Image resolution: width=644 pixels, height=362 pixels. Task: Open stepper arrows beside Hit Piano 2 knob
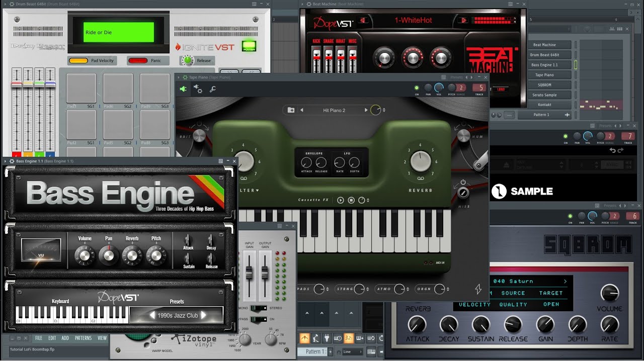(x=384, y=110)
